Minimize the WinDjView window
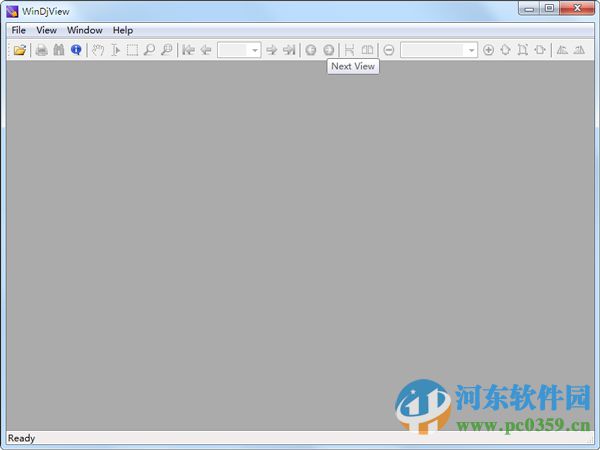The image size is (600, 450). click(x=529, y=8)
